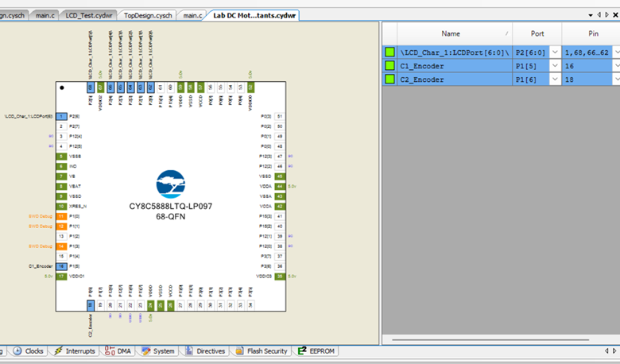Click the horizontal scrollbar under the pin table
The width and height of the screenshot is (620, 364).
[490, 339]
